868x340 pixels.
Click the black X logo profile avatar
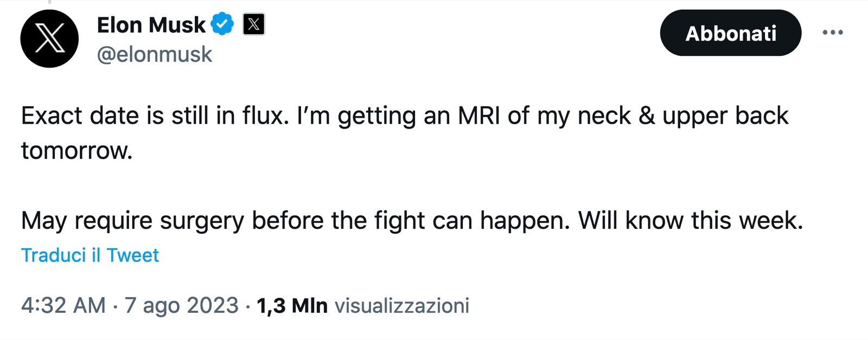coord(49,39)
